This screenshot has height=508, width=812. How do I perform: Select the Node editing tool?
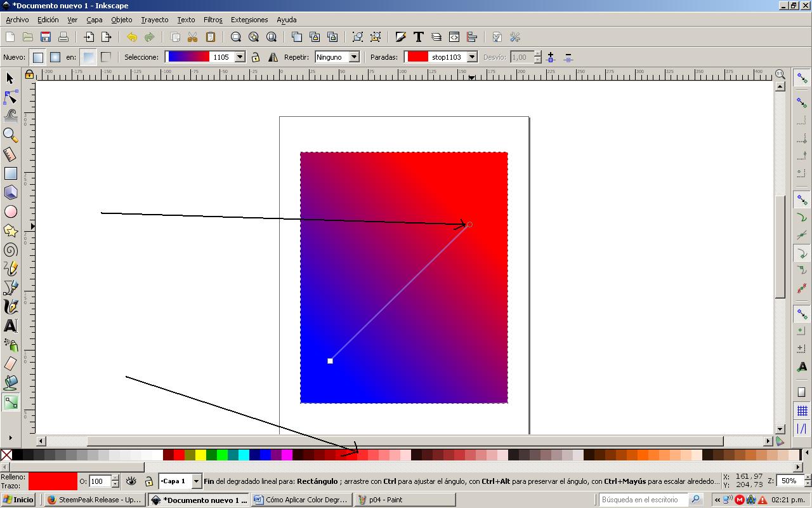pyautogui.click(x=10, y=97)
